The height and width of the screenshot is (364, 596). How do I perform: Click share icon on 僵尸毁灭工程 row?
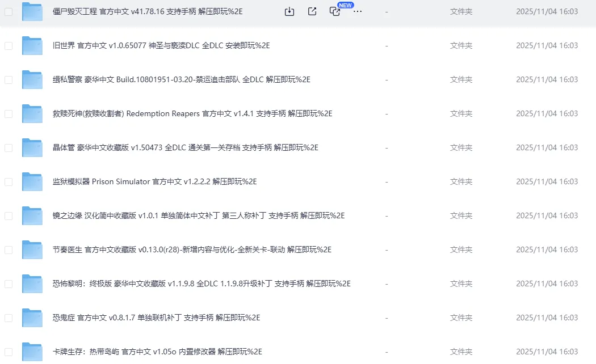(312, 11)
